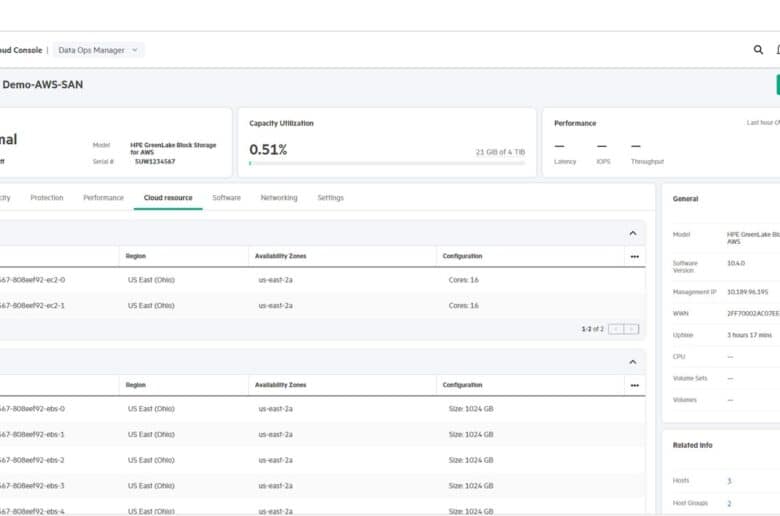Click Configuration header in first table
Screen dimensions: 780x516
(462, 256)
